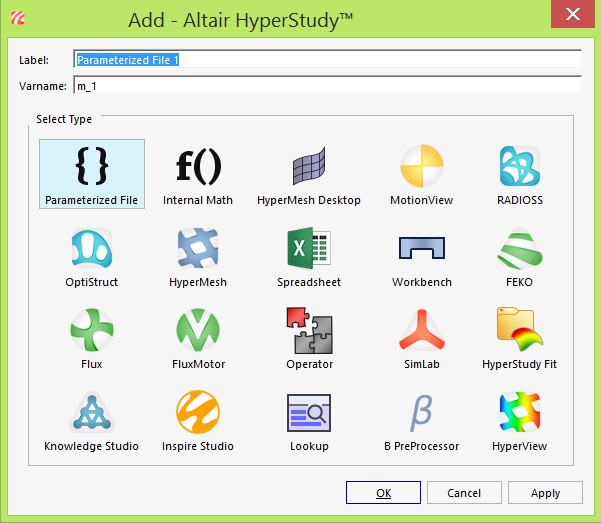Pick the Spreadsheet Excel icon
Screen dimensions: 601x523
309,248
